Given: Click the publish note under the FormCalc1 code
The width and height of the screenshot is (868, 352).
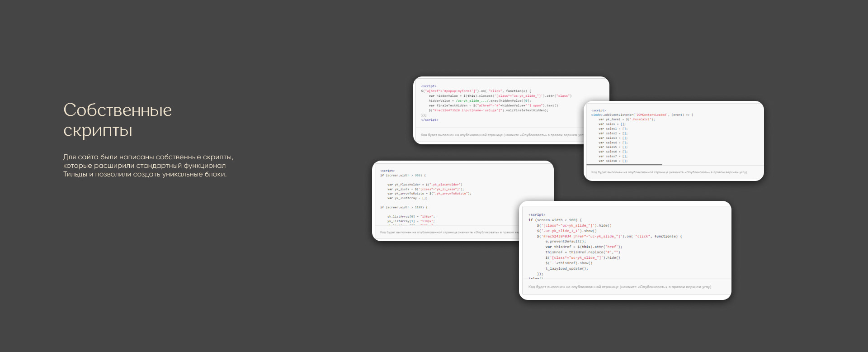Looking at the screenshot, I should pos(669,172).
